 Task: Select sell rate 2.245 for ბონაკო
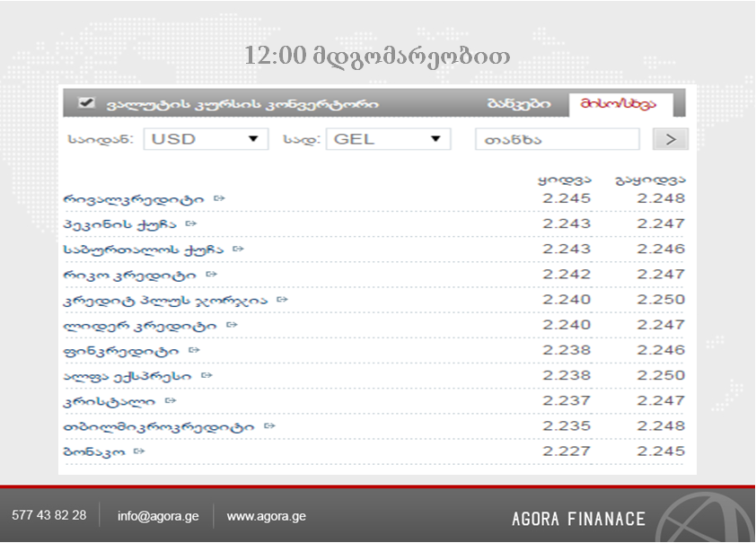(x=661, y=451)
